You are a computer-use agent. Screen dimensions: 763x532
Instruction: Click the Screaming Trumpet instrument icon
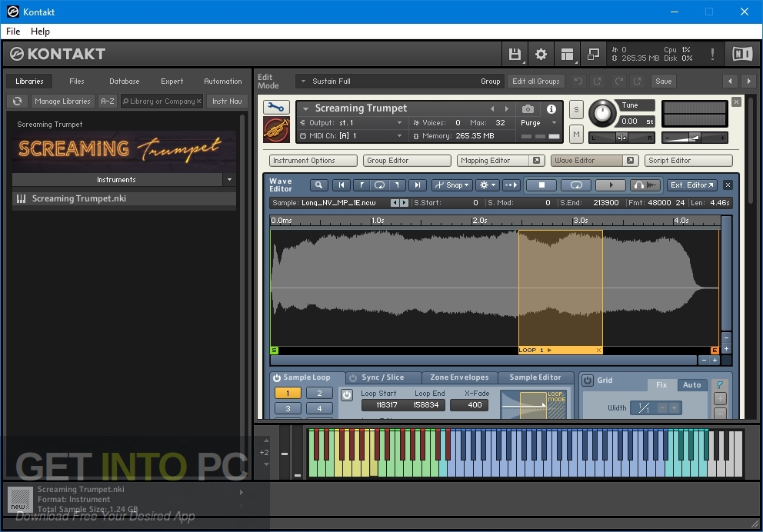pos(276,130)
